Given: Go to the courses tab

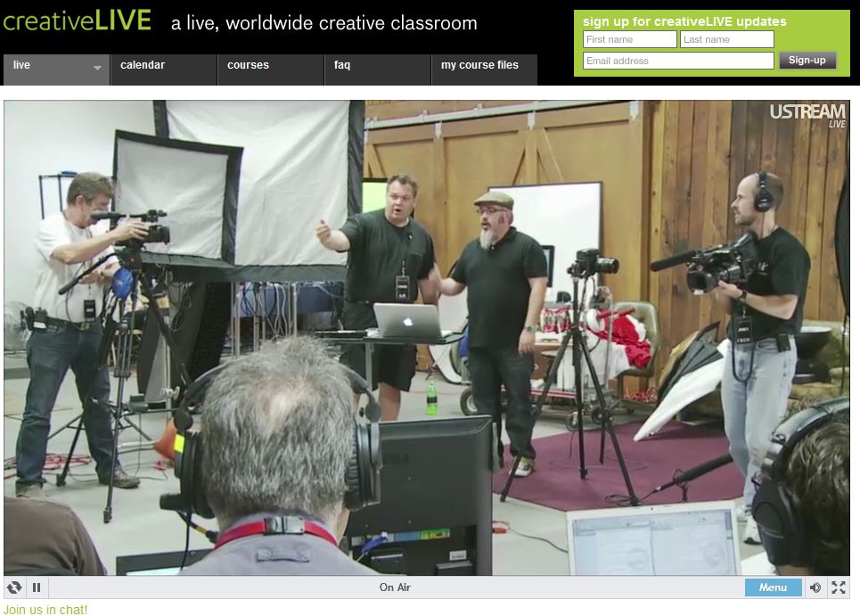Looking at the screenshot, I should point(270,70).
